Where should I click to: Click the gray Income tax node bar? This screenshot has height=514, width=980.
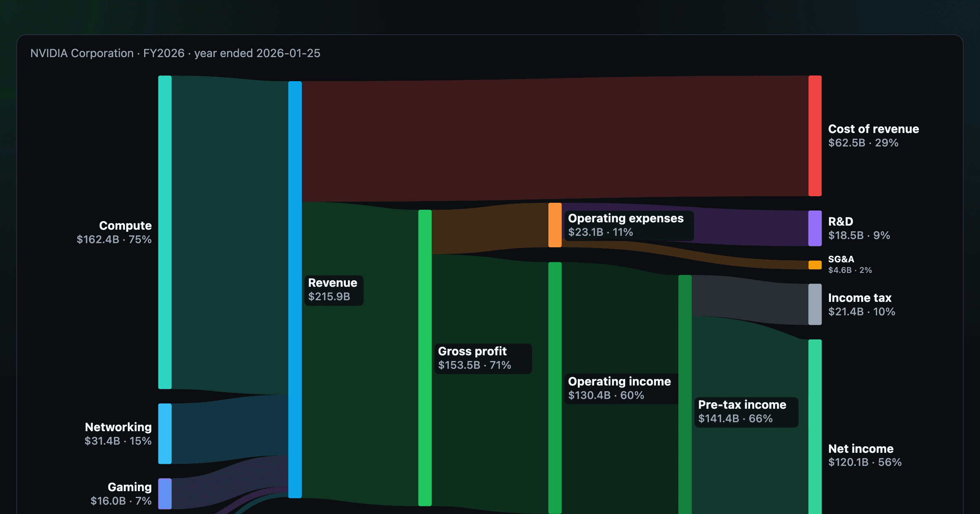(815, 304)
